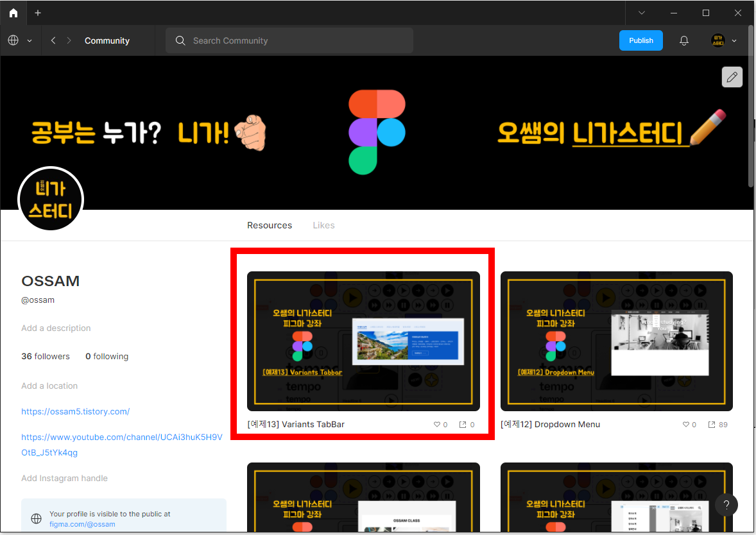Navigate back with left arrow

click(53, 40)
